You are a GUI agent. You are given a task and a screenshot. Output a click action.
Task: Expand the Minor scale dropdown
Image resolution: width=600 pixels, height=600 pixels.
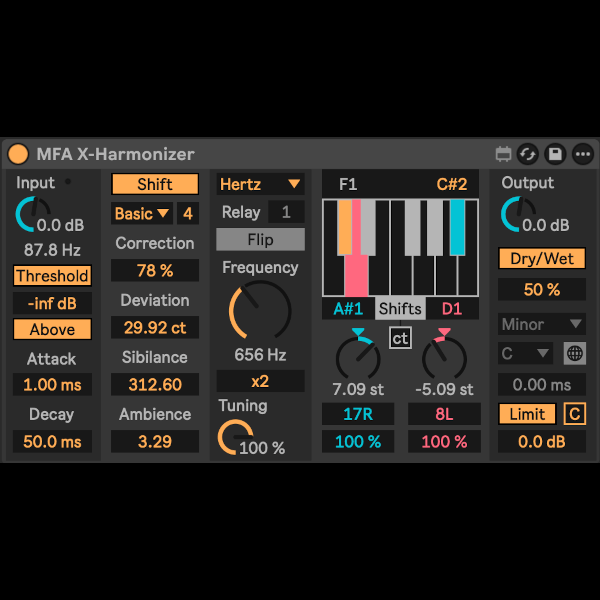pyautogui.click(x=542, y=324)
